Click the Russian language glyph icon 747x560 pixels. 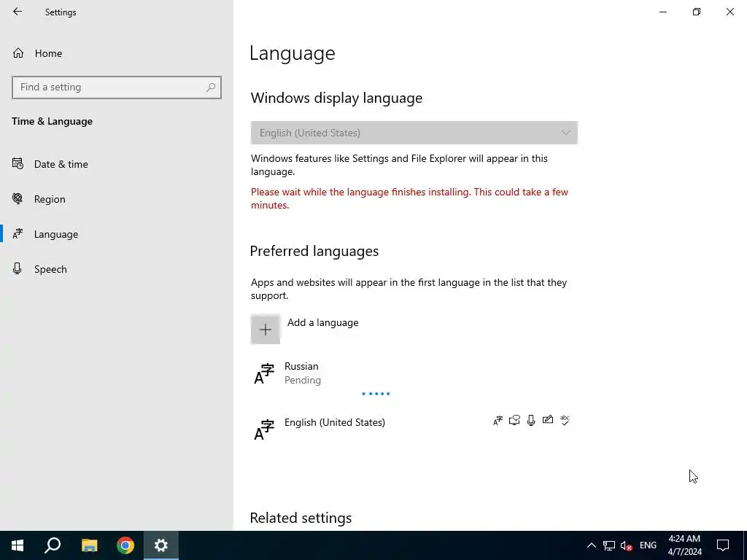(264, 374)
